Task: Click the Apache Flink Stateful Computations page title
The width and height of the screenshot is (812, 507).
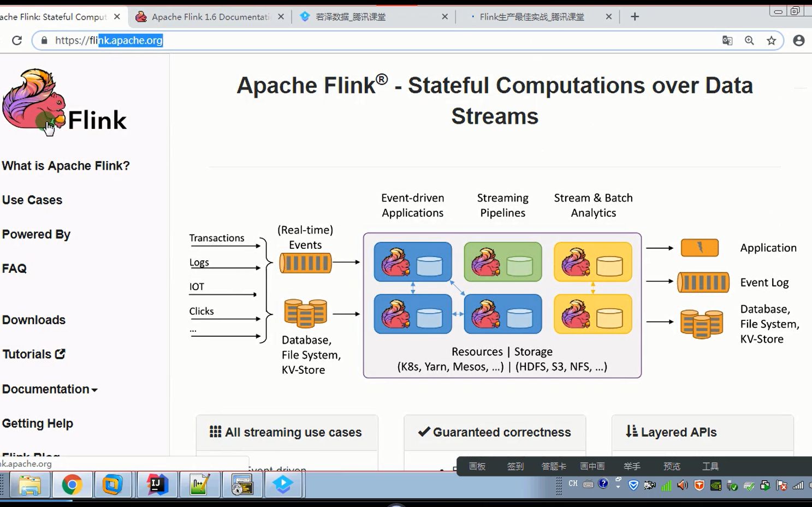Action: pyautogui.click(x=495, y=100)
